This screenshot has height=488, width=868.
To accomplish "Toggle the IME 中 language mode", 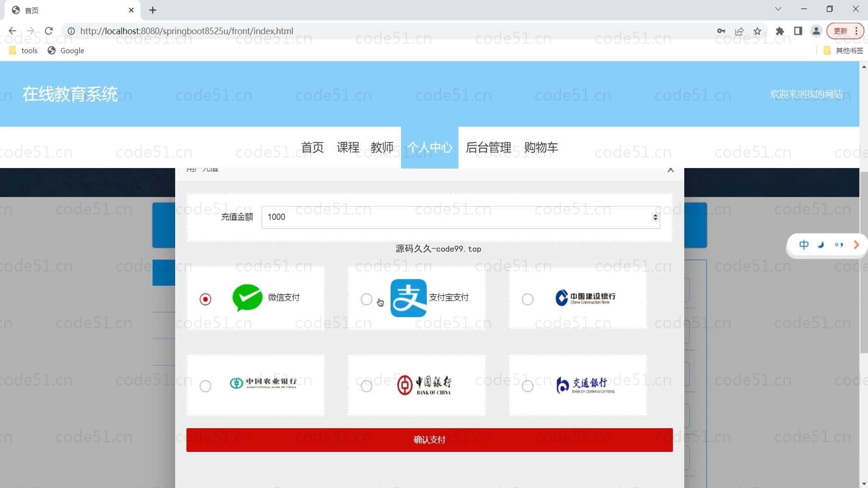I will (804, 244).
